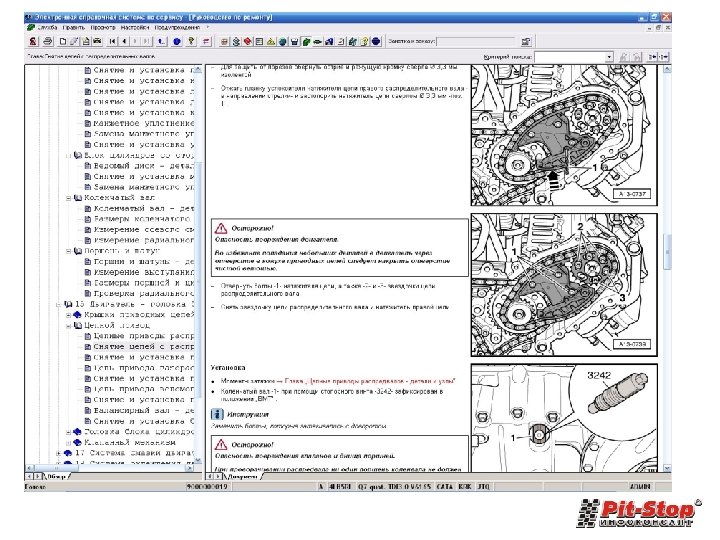The width and height of the screenshot is (720, 540).
Task: Select Проверка радиального tree entry
Action: [x=139, y=293]
